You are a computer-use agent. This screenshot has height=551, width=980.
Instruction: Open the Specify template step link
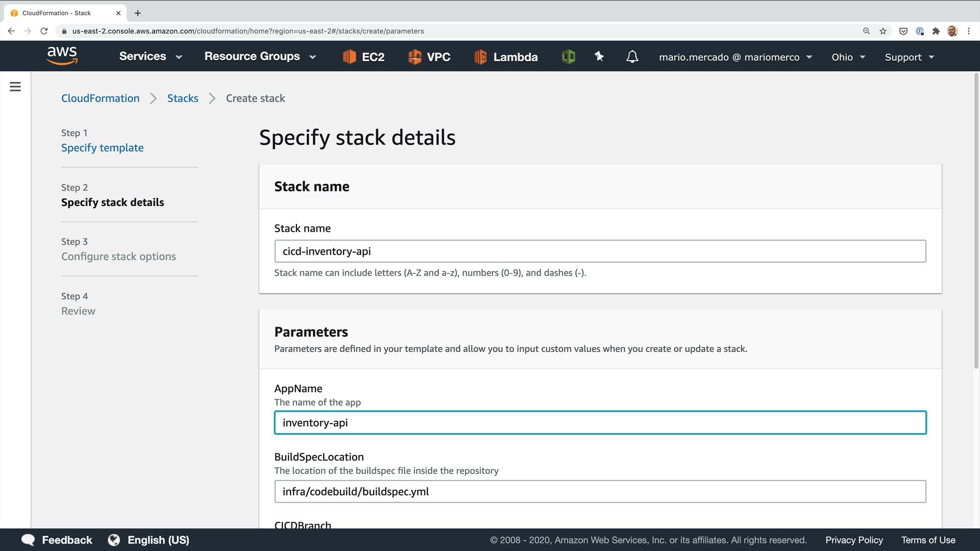(102, 148)
